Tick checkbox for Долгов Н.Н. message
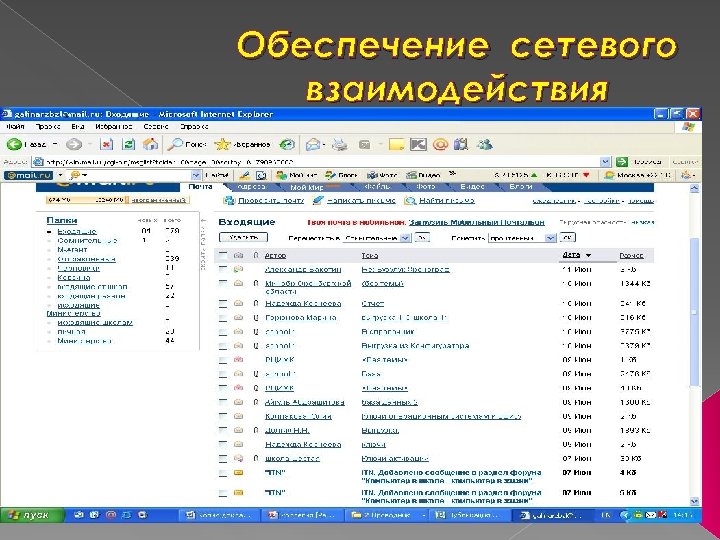This screenshot has width=720, height=540. [223, 430]
